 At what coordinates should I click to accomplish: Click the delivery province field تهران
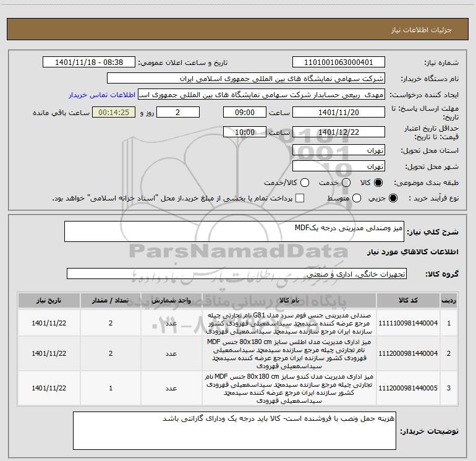(339, 150)
